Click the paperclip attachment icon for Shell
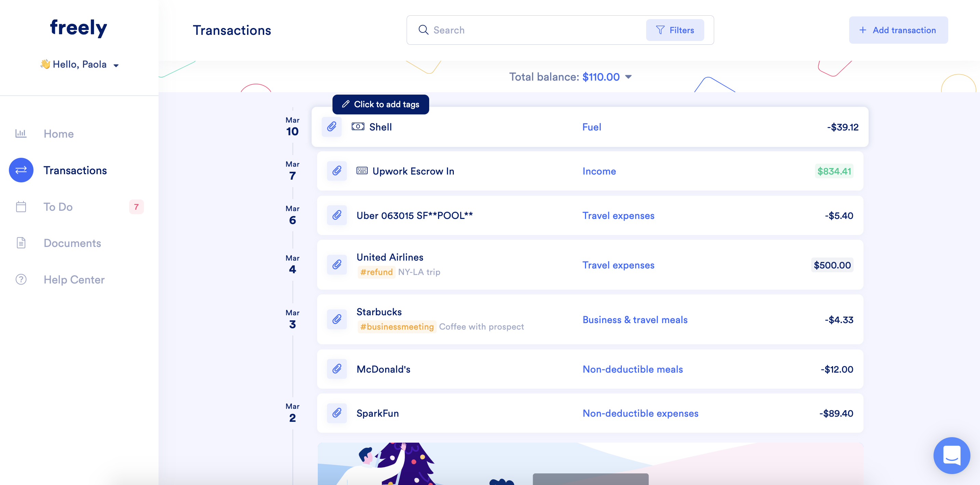 pyautogui.click(x=331, y=127)
